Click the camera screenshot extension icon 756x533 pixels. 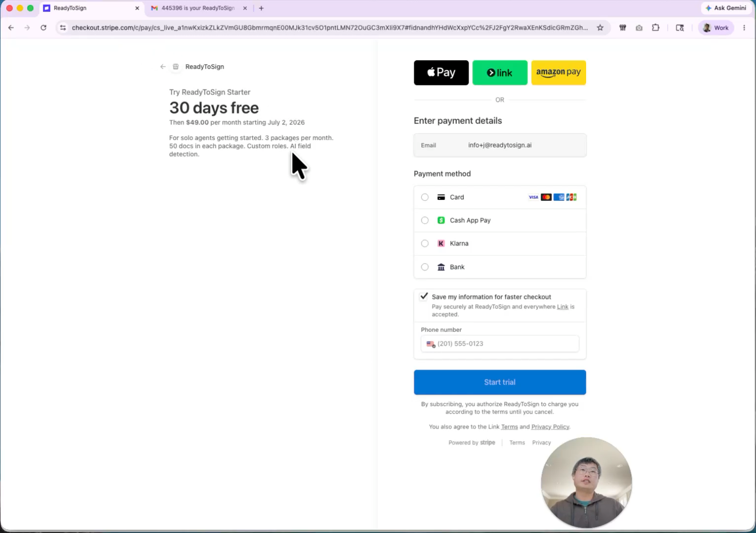[x=639, y=28]
